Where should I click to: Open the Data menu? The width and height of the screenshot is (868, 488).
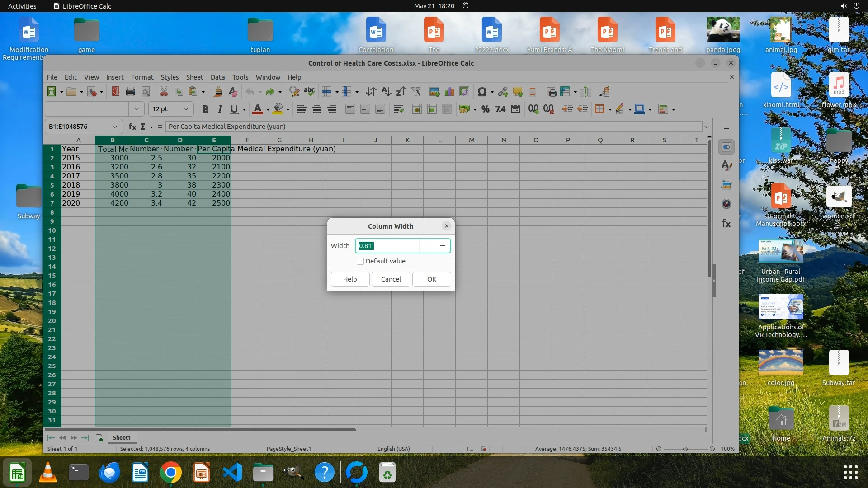tap(217, 77)
